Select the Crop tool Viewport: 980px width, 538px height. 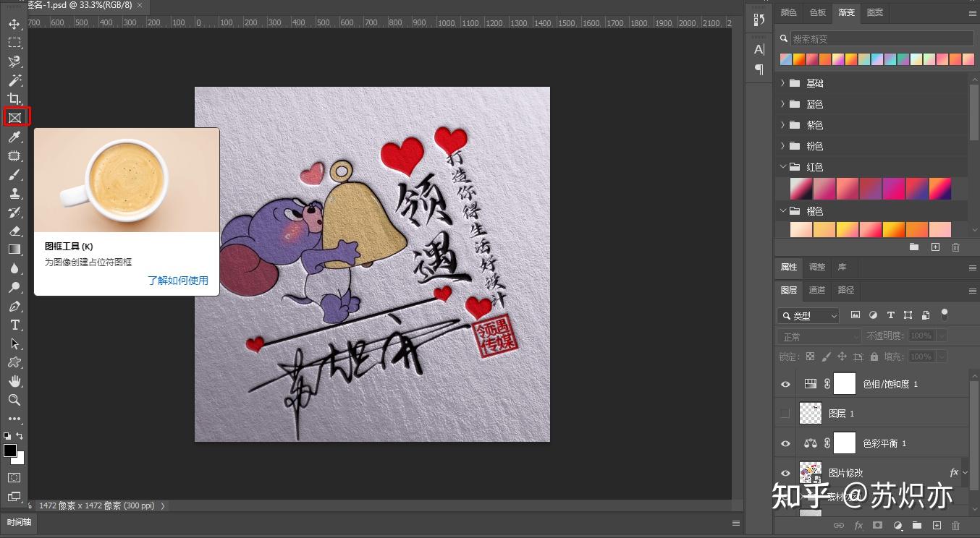pyautogui.click(x=14, y=98)
